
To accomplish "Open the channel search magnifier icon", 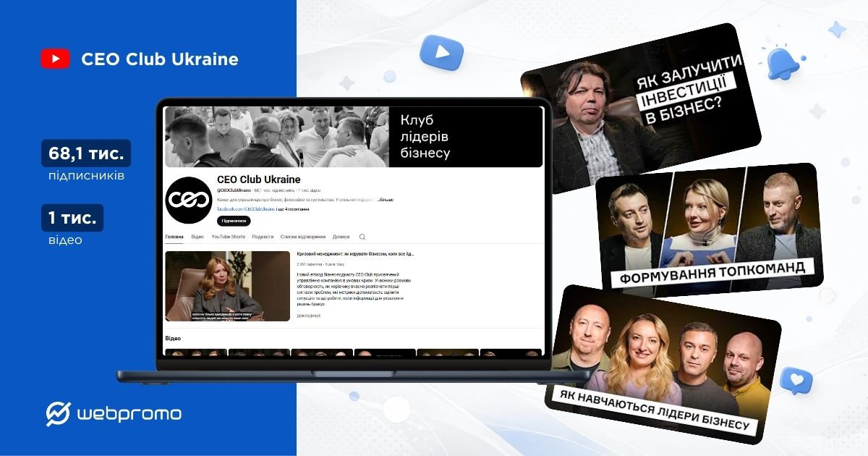I will [362, 237].
